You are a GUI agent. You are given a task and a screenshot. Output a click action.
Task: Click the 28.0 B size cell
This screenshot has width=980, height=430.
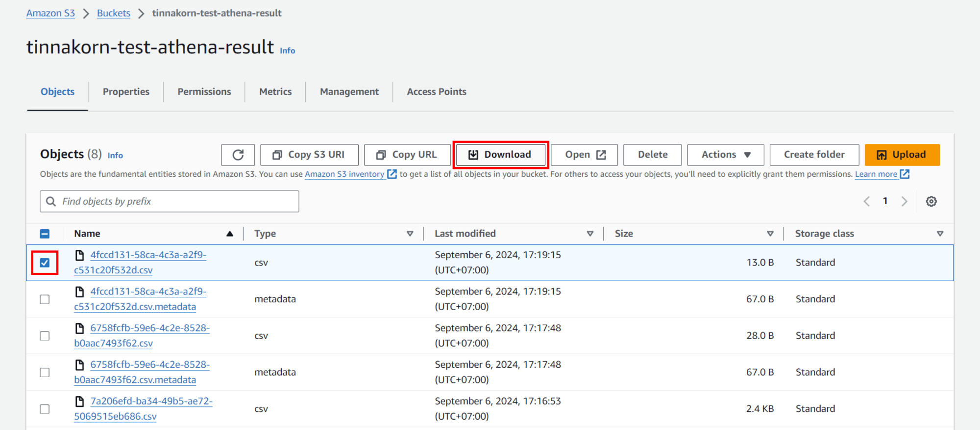click(x=760, y=336)
